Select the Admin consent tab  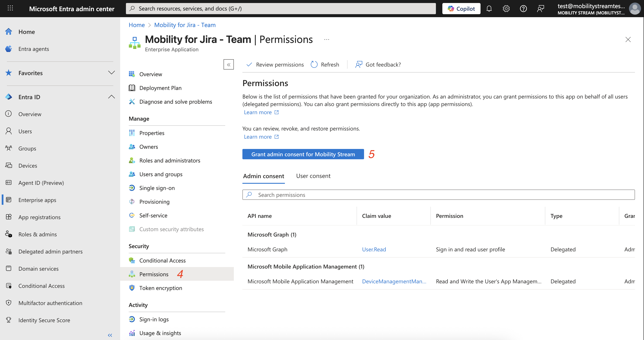click(x=263, y=176)
